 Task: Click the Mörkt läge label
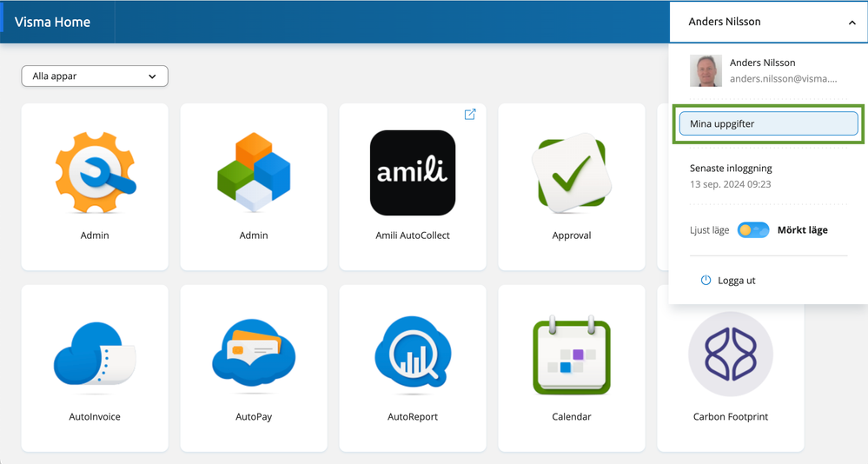[802, 229]
